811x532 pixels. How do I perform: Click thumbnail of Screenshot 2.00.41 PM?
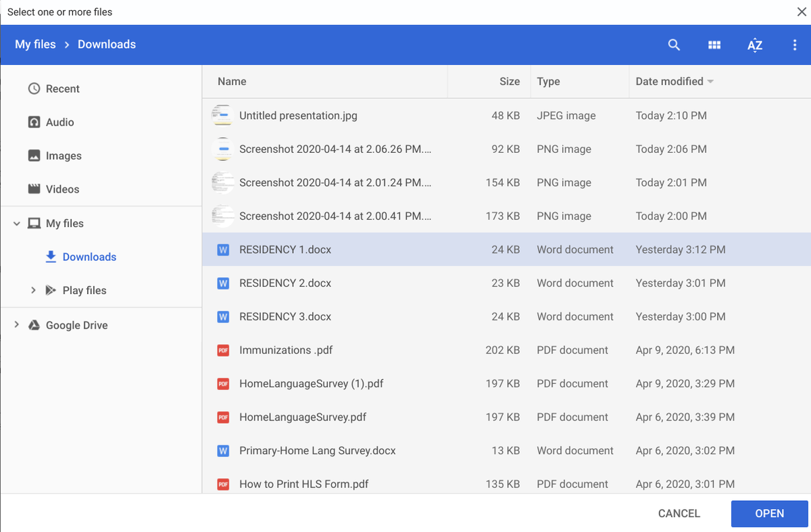222,216
